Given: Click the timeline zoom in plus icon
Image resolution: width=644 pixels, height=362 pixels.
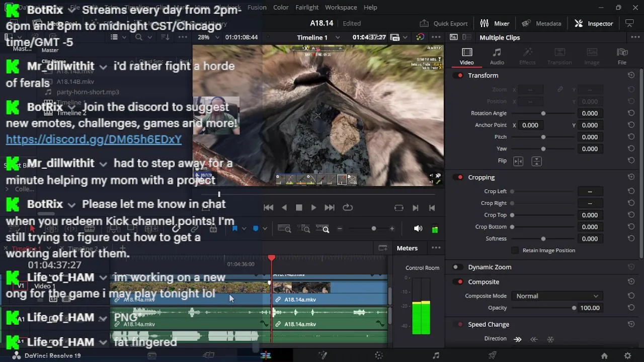Looking at the screenshot, I should coord(392,229).
